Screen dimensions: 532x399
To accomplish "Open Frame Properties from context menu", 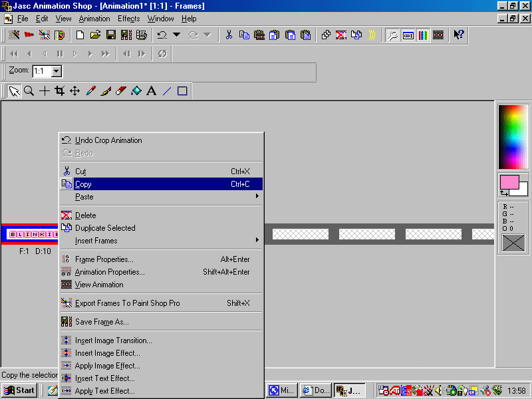I will 161,259.
